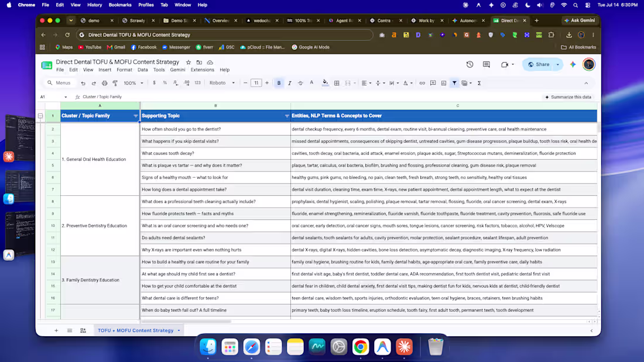Screen dimensions: 644x362
Task: Open the Roboto font dropdown
Action: pos(222,83)
